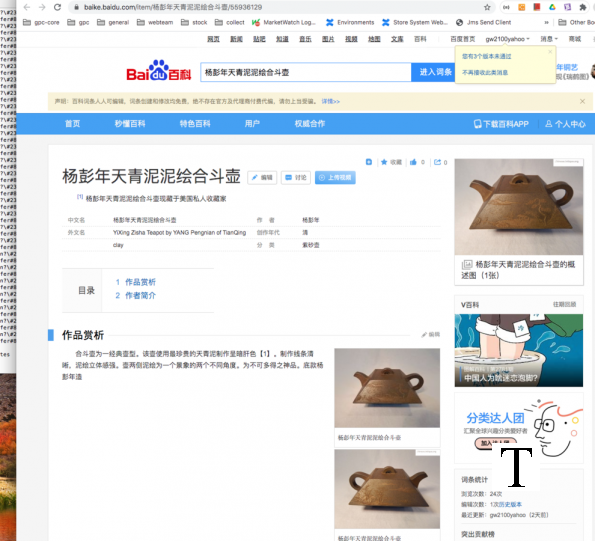This screenshot has width=595, height=541.
Task: Reload the page with the refresh icon
Action: [57, 7]
